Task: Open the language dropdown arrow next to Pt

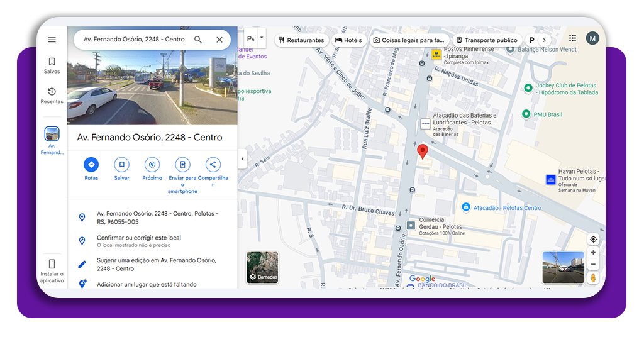Action: coord(261,38)
